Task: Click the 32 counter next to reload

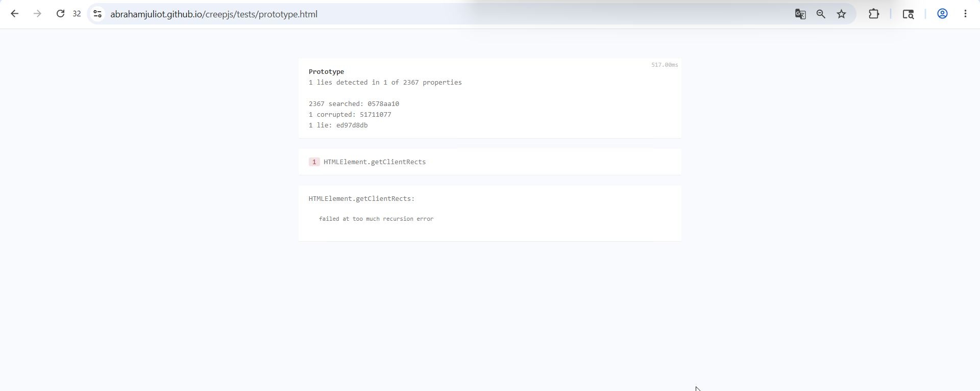Action: (x=77, y=14)
